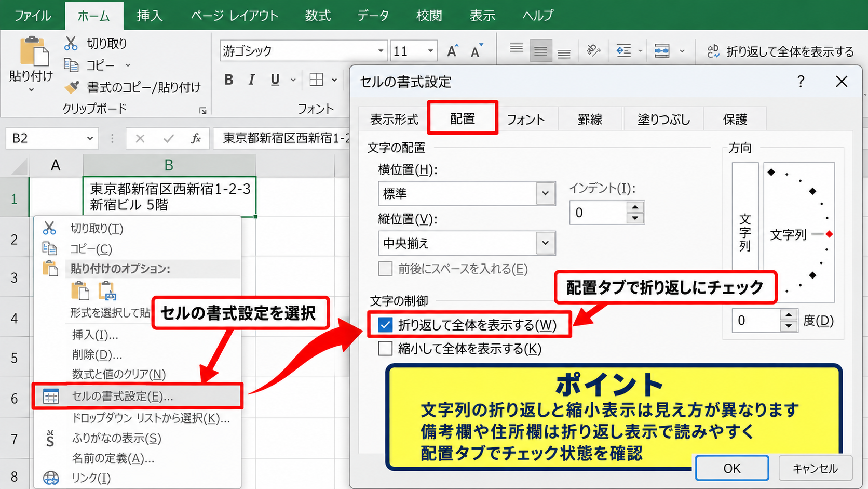Click the help question mark in dialog
The image size is (868, 489).
pyautogui.click(x=801, y=81)
